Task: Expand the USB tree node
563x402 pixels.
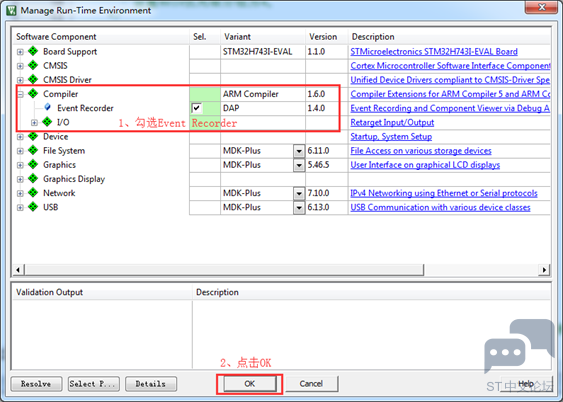Action: [20, 207]
